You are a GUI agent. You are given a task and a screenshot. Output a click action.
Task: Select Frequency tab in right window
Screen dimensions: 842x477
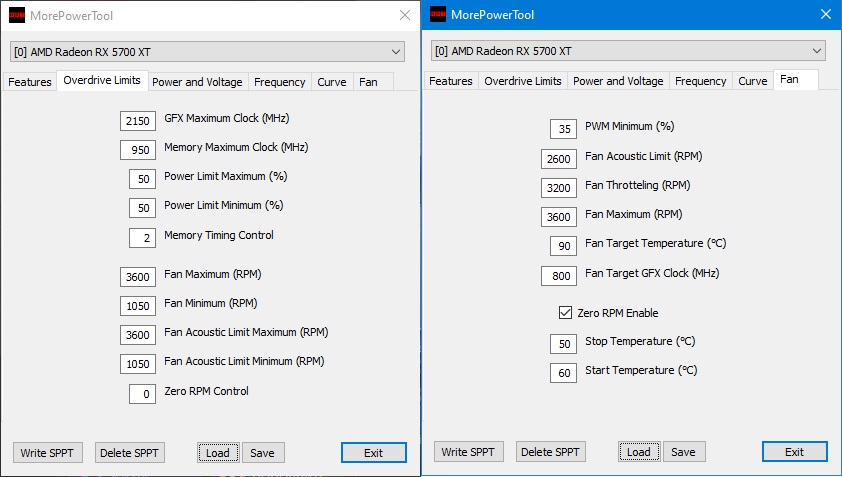coord(700,81)
